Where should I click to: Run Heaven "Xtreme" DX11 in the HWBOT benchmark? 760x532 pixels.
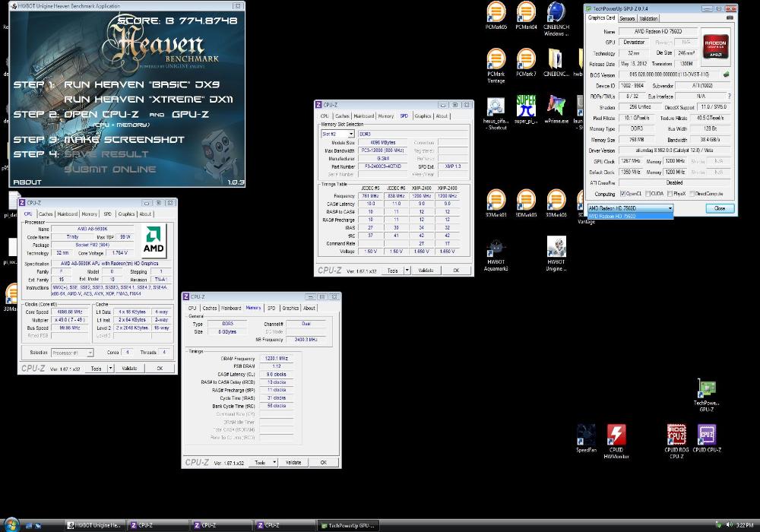click(x=148, y=100)
